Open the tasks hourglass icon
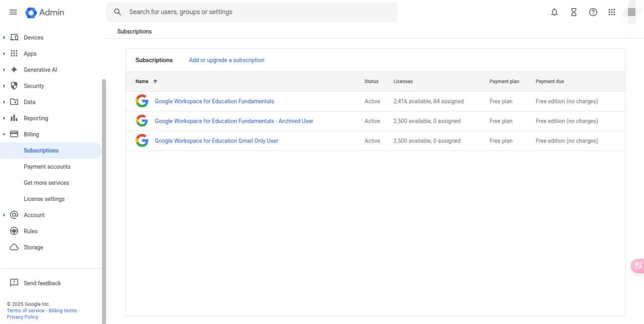Image resolution: width=644 pixels, height=324 pixels. tap(574, 12)
